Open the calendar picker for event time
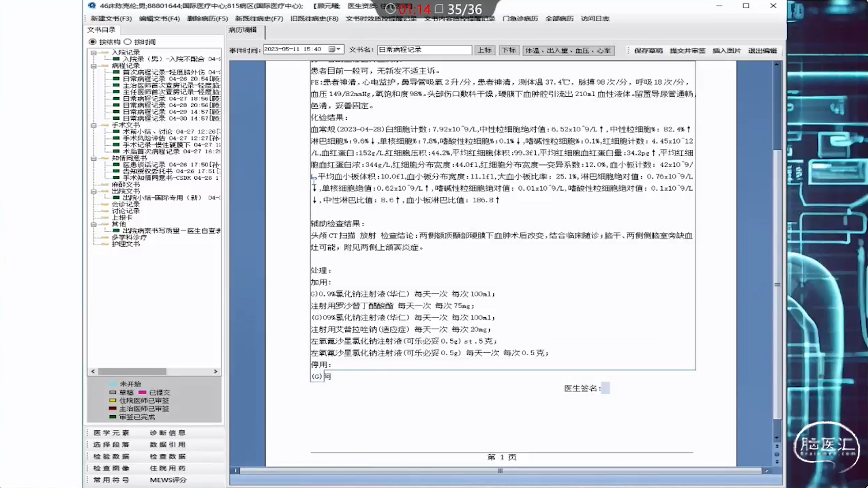The image size is (868, 488). pyautogui.click(x=334, y=49)
